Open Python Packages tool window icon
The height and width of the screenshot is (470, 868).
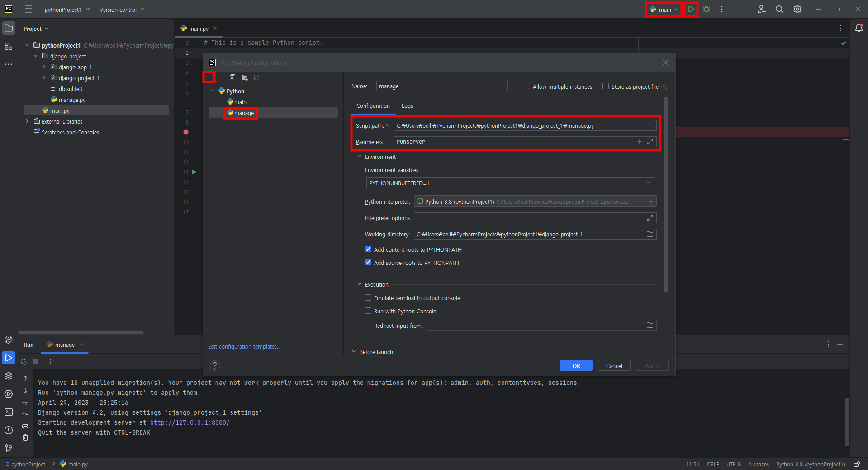point(9,376)
